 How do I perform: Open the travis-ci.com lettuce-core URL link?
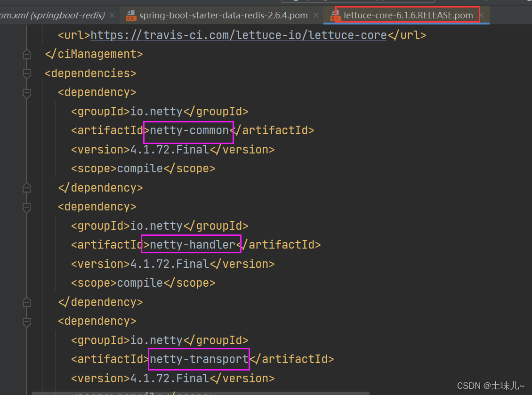tap(239, 35)
